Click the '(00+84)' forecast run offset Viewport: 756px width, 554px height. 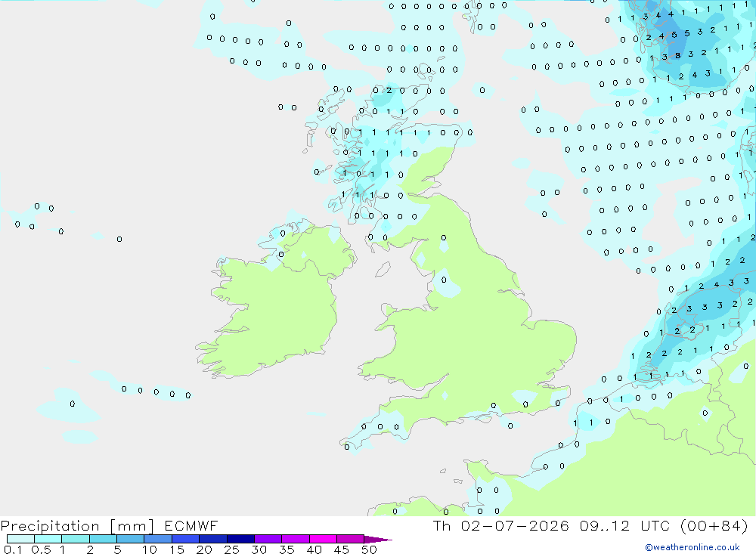tap(714, 526)
